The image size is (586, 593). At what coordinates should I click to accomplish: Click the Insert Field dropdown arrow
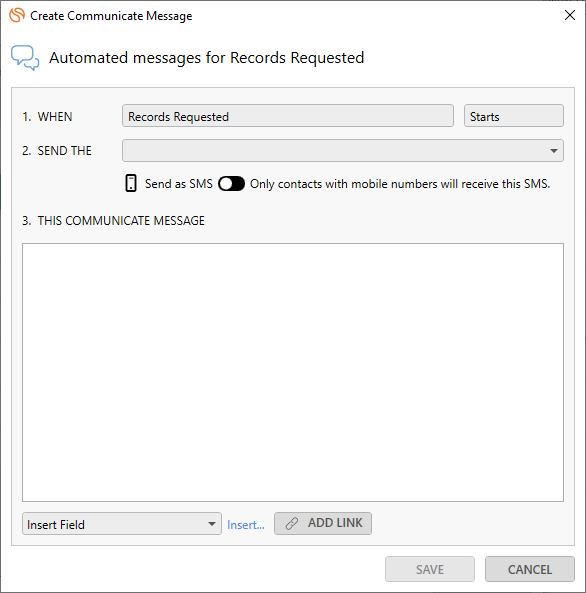[x=212, y=524]
